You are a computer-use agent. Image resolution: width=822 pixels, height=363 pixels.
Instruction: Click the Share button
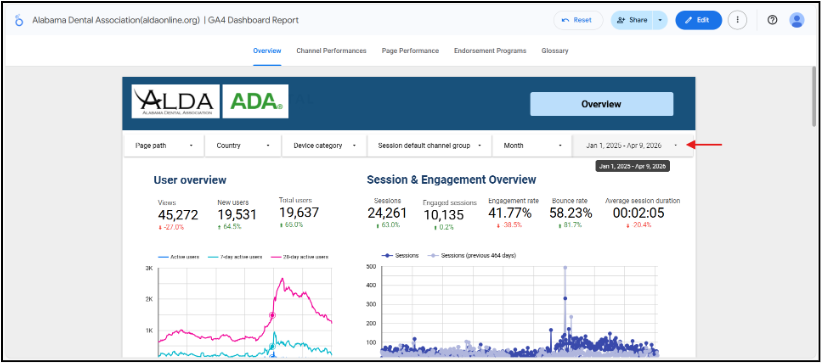point(632,20)
